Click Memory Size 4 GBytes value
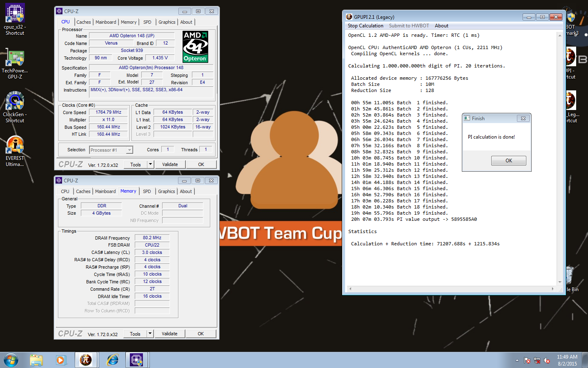This screenshot has height=368, width=588. tap(101, 213)
